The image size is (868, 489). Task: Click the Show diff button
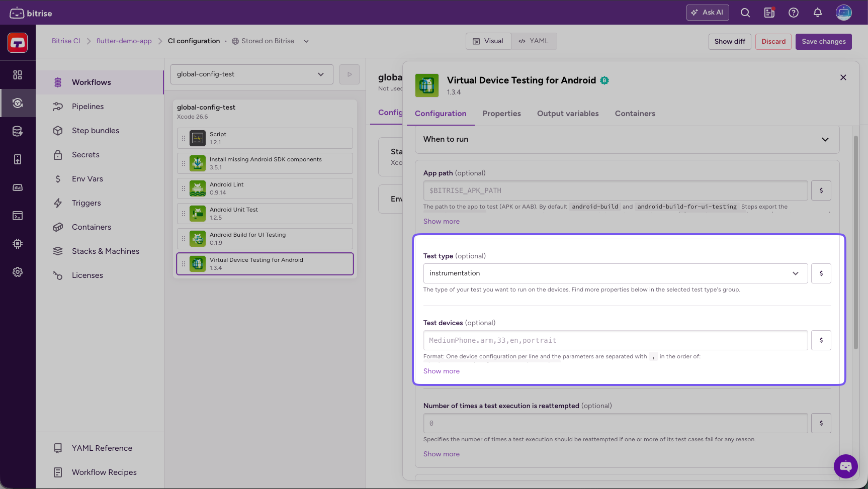tap(730, 42)
